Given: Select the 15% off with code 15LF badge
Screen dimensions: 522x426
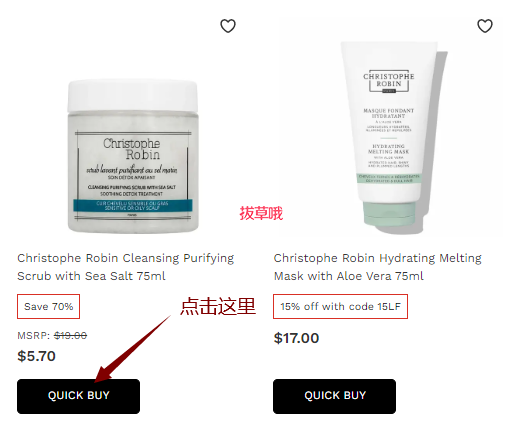Looking at the screenshot, I should point(340,306).
